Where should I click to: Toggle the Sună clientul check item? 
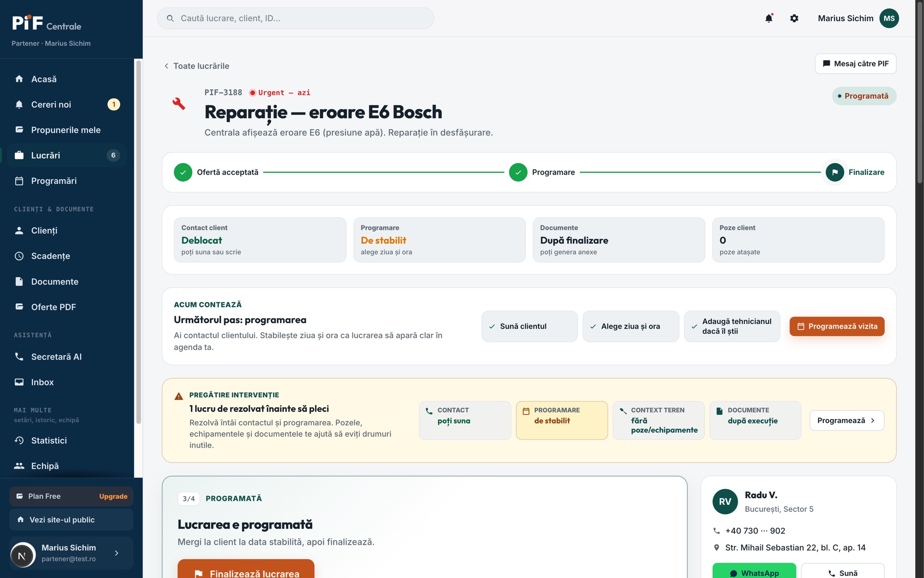point(529,326)
